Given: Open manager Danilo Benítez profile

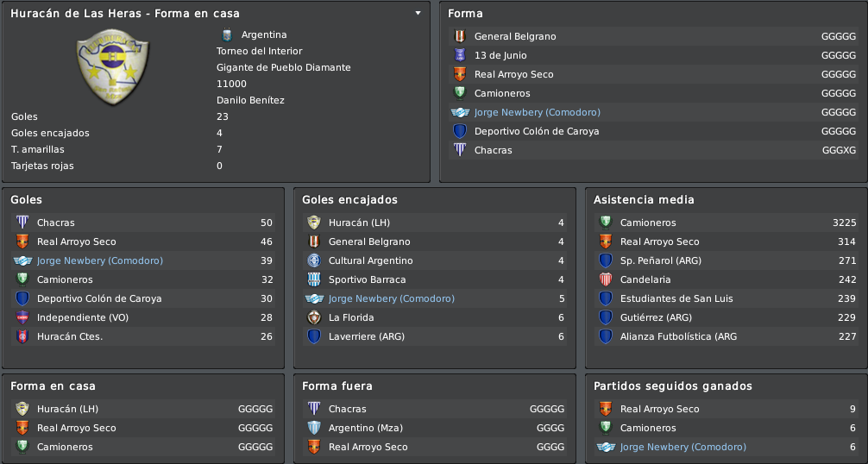Looking at the screenshot, I should click(x=250, y=100).
